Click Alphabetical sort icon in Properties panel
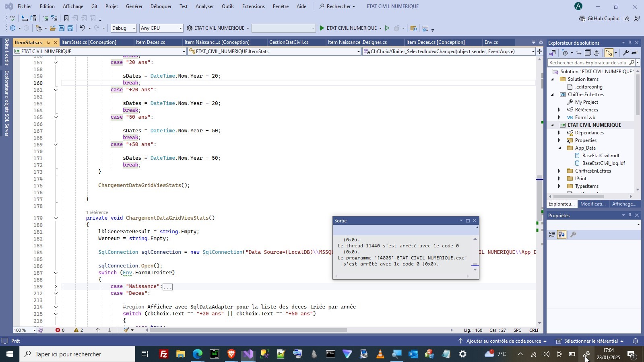Image resolution: width=644 pixels, height=362 pixels. click(x=562, y=234)
